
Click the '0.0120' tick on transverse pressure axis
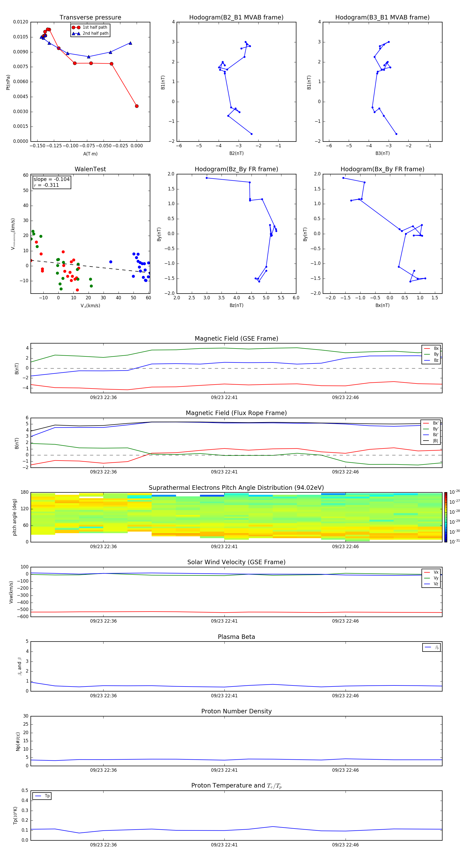click(x=20, y=22)
